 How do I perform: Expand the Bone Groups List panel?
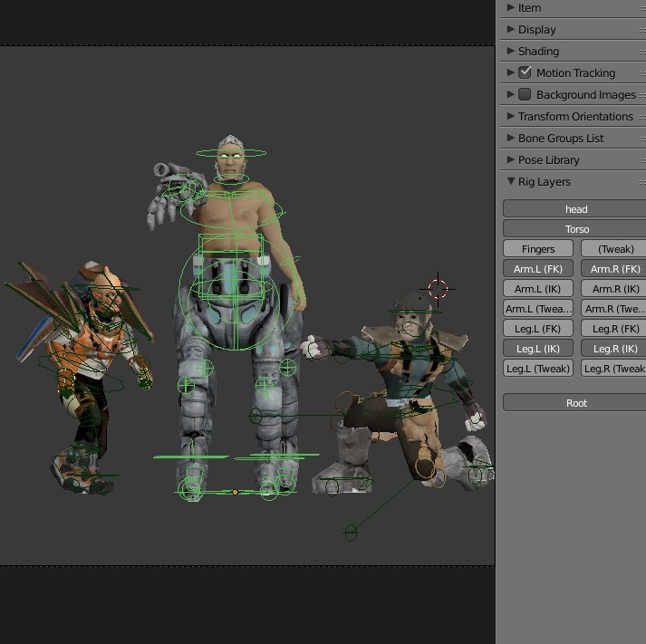[510, 138]
